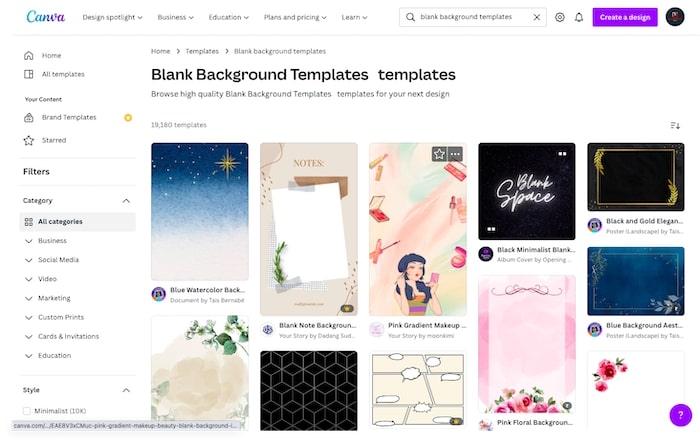Go to the Canva logo home
The width and height of the screenshot is (700, 444).
pos(46,17)
